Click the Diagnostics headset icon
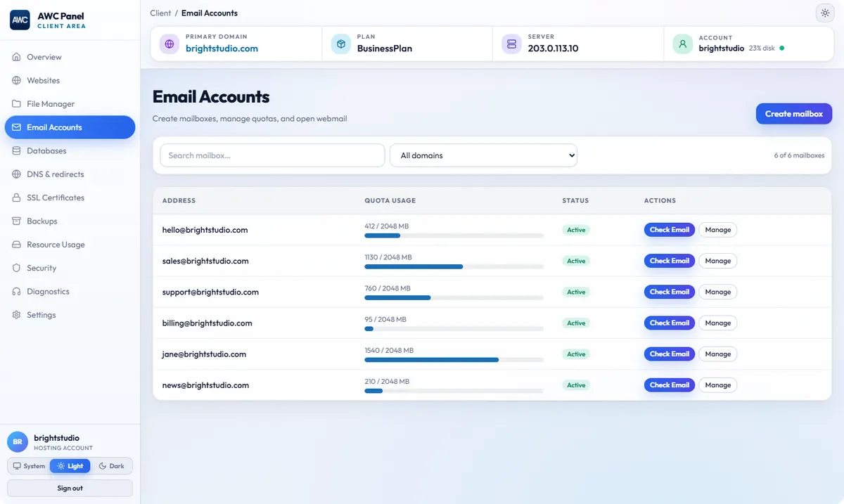The image size is (844, 504). click(17, 291)
